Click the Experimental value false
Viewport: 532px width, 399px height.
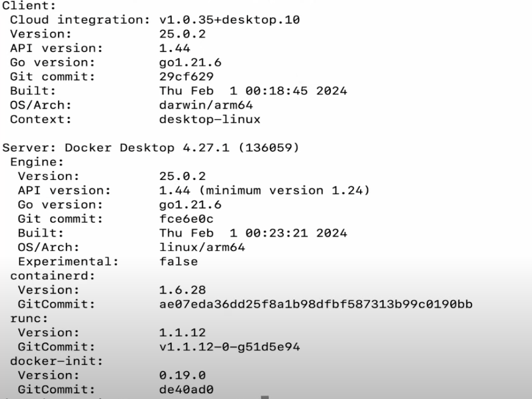coord(178,261)
